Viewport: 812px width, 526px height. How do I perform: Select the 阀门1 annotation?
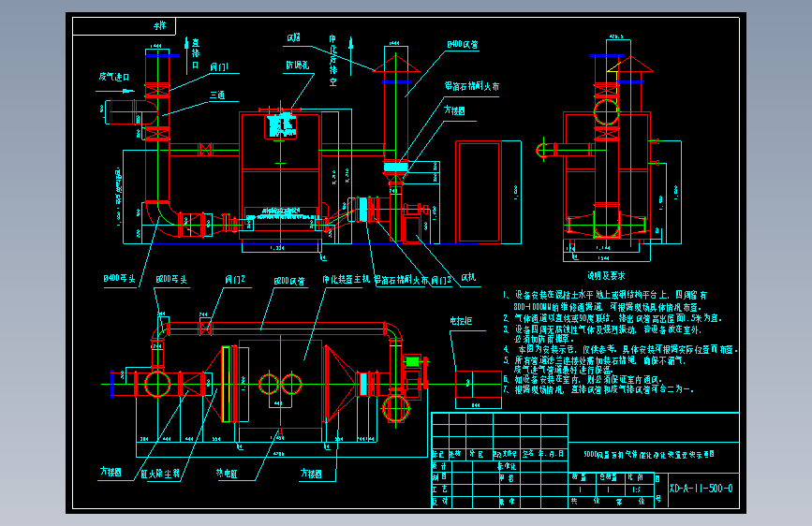pyautogui.click(x=219, y=67)
